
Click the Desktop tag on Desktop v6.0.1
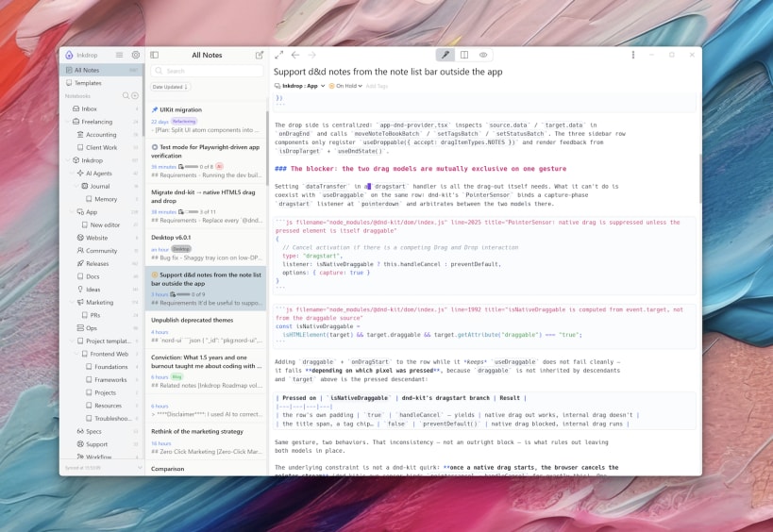pos(181,249)
